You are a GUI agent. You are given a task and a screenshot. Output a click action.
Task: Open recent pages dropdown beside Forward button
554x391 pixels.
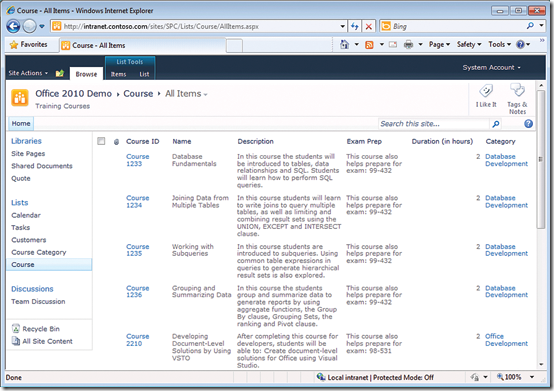42,26
